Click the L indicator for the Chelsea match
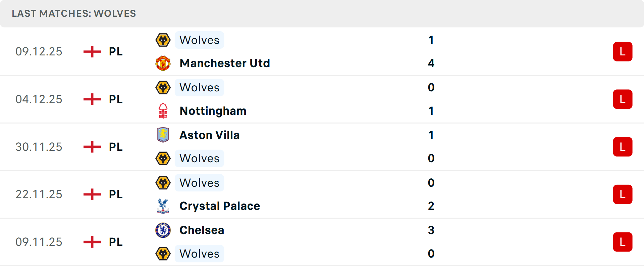The height and width of the screenshot is (266, 644). pos(623,242)
